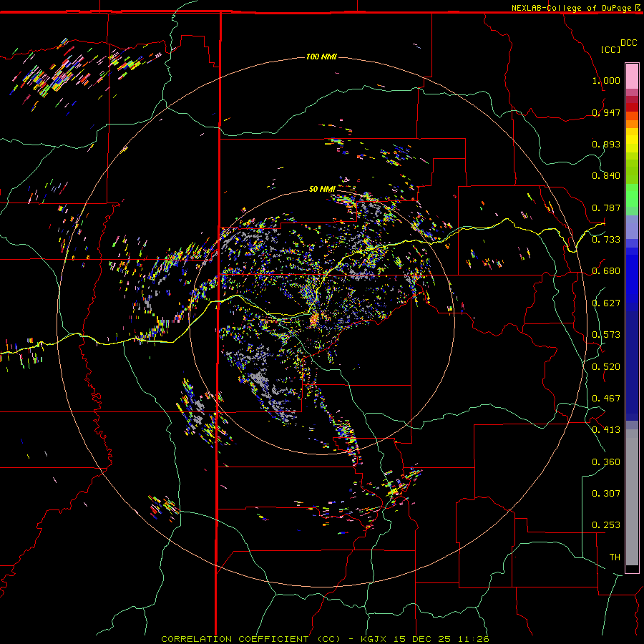Select the 0.467 scale value
Image resolution: width=644 pixels, height=644 pixels.
coord(606,399)
